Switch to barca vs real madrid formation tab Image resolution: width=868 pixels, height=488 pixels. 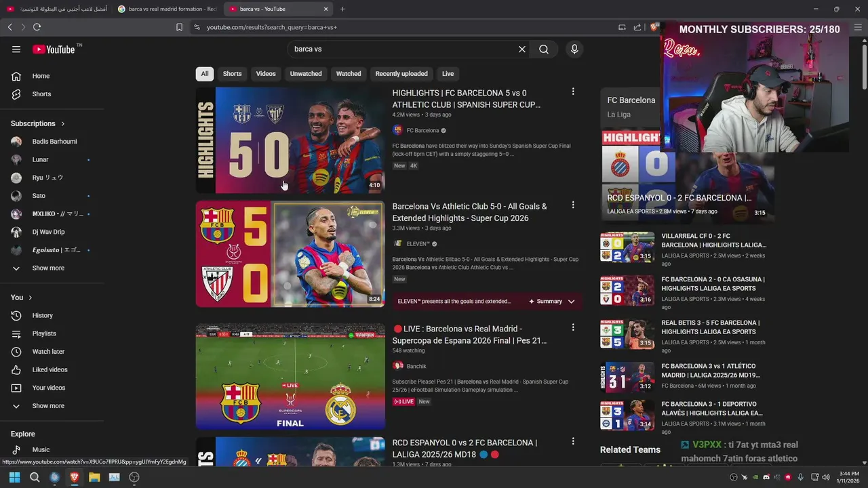[x=167, y=9]
